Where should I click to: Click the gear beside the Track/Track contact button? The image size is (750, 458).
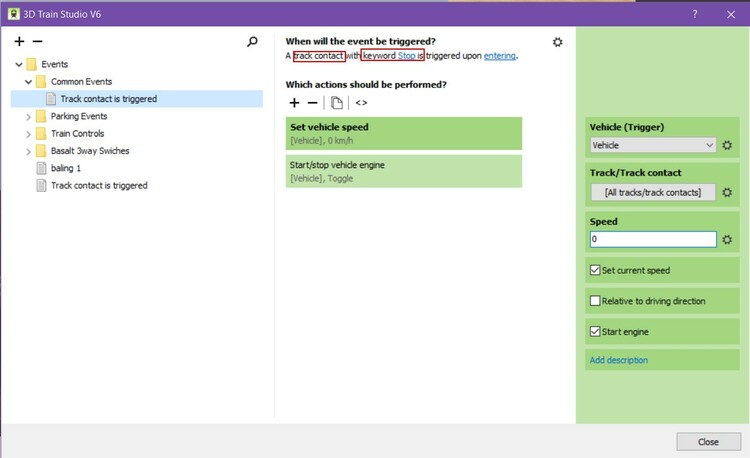pos(727,192)
